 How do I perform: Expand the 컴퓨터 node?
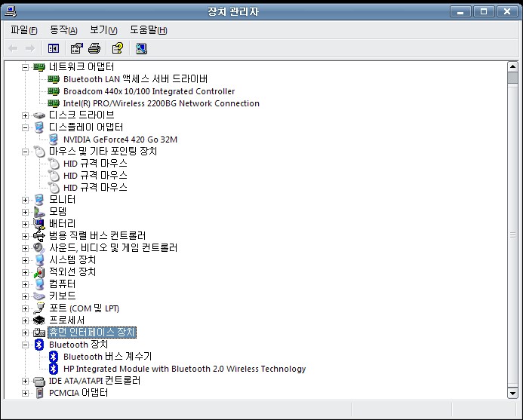(25, 284)
